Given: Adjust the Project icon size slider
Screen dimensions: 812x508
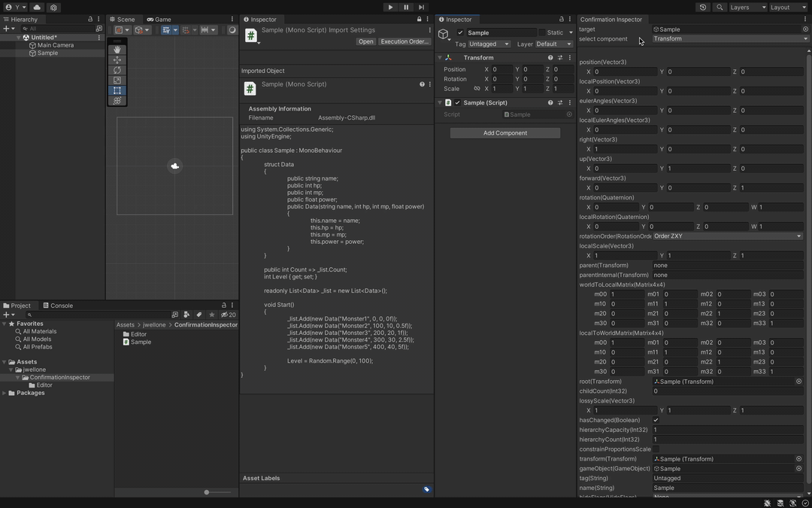Looking at the screenshot, I should 219,492.
